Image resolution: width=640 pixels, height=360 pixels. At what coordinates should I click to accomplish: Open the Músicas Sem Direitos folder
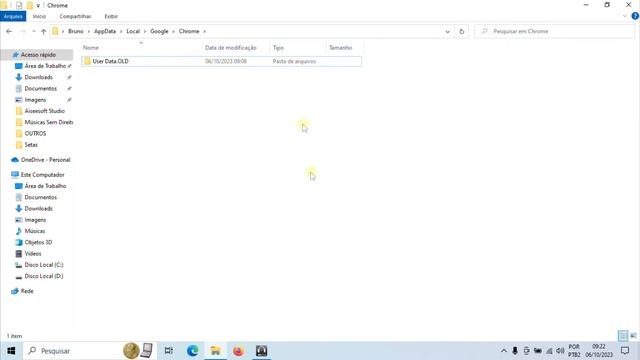click(x=49, y=122)
